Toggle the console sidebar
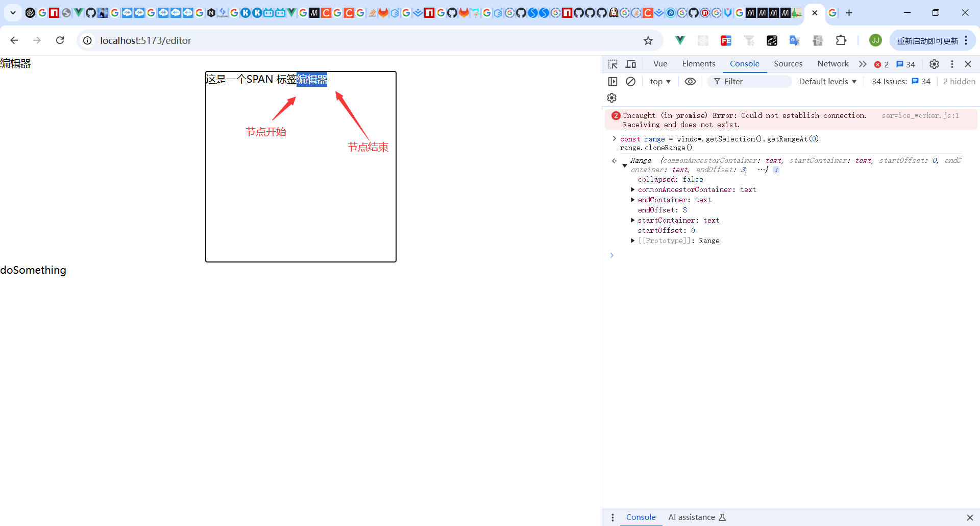Screen dimensions: 980x526 coord(613,82)
